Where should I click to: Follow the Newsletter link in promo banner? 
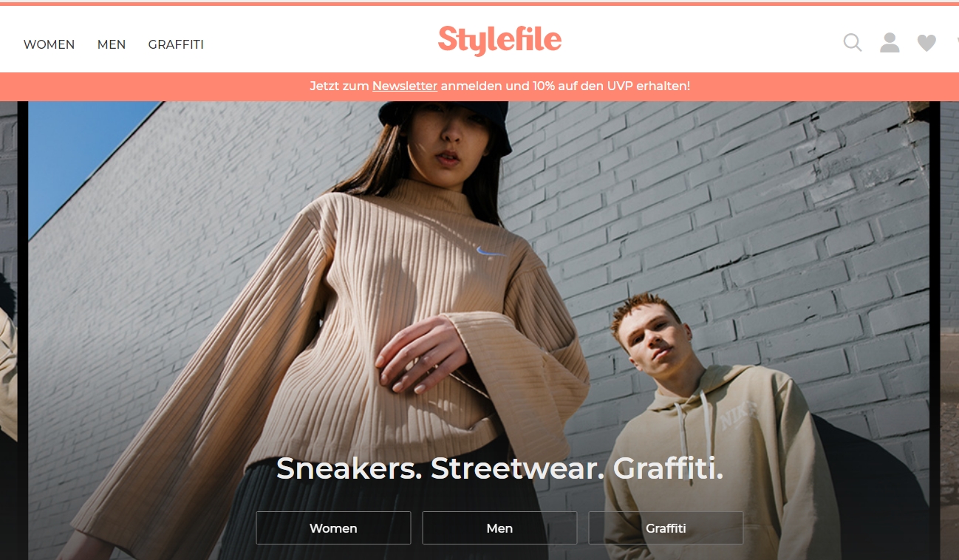[405, 86]
